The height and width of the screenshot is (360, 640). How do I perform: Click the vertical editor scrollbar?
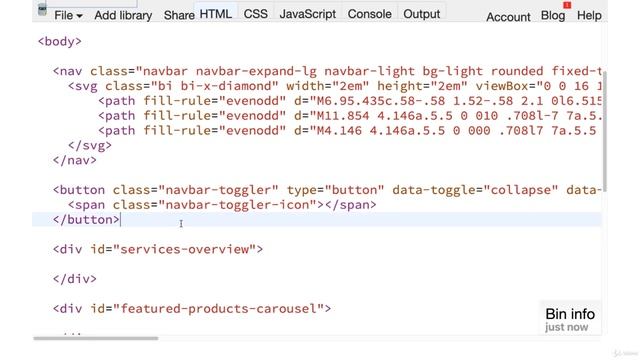604,131
